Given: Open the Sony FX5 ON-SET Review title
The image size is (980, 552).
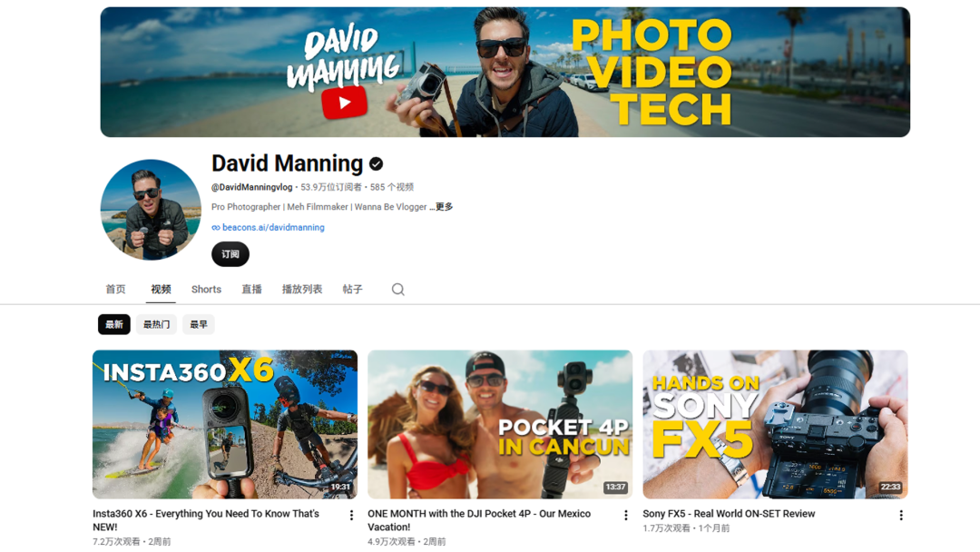Looking at the screenshot, I should (x=729, y=514).
